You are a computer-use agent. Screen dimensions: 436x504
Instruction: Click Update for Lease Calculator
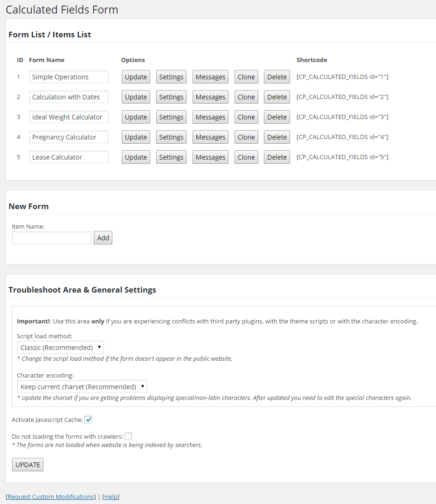(x=136, y=157)
